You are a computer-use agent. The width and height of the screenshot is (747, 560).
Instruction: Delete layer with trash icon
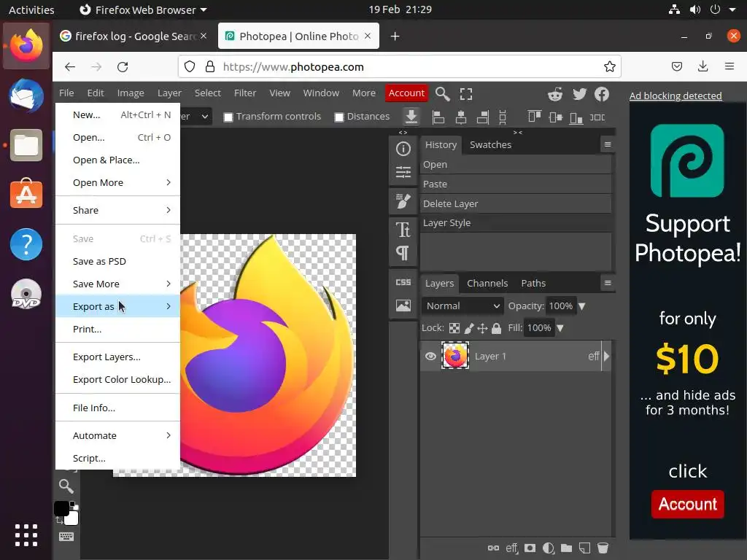[603, 548]
